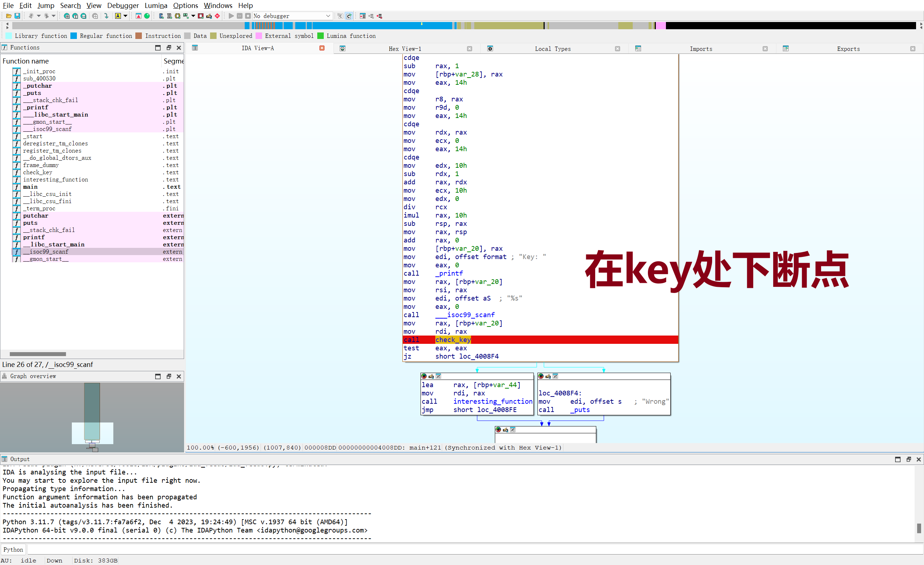
Task: Click the Regular function blue color swatch
Action: pyautogui.click(x=74, y=36)
